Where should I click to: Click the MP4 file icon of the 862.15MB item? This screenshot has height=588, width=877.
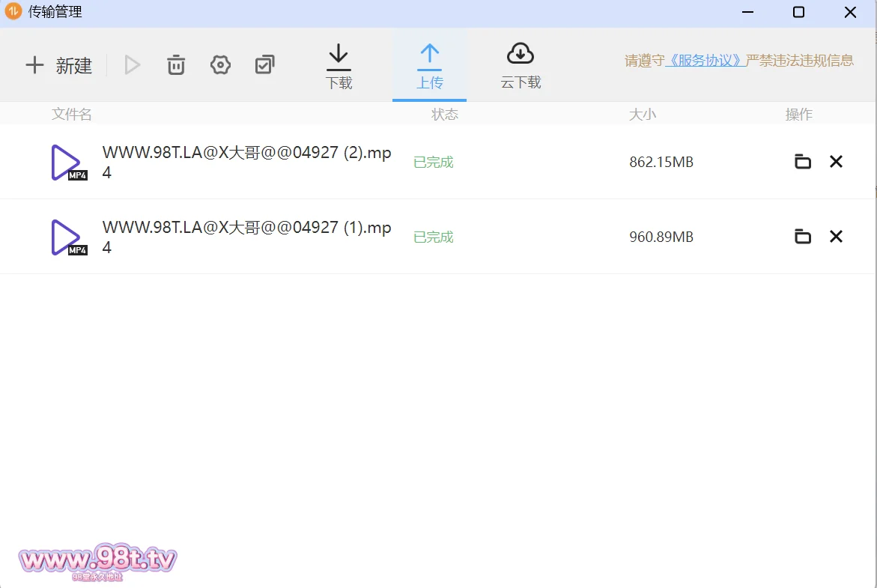click(68, 163)
